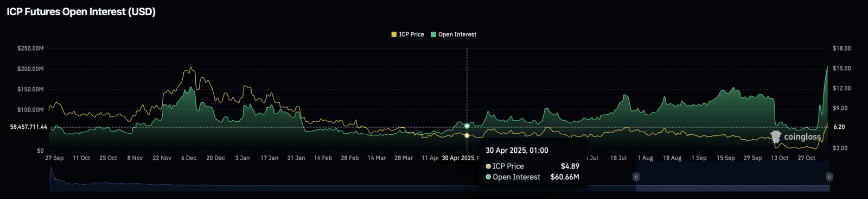
Task: Click the $18.00 right axis label
Action: [841, 48]
